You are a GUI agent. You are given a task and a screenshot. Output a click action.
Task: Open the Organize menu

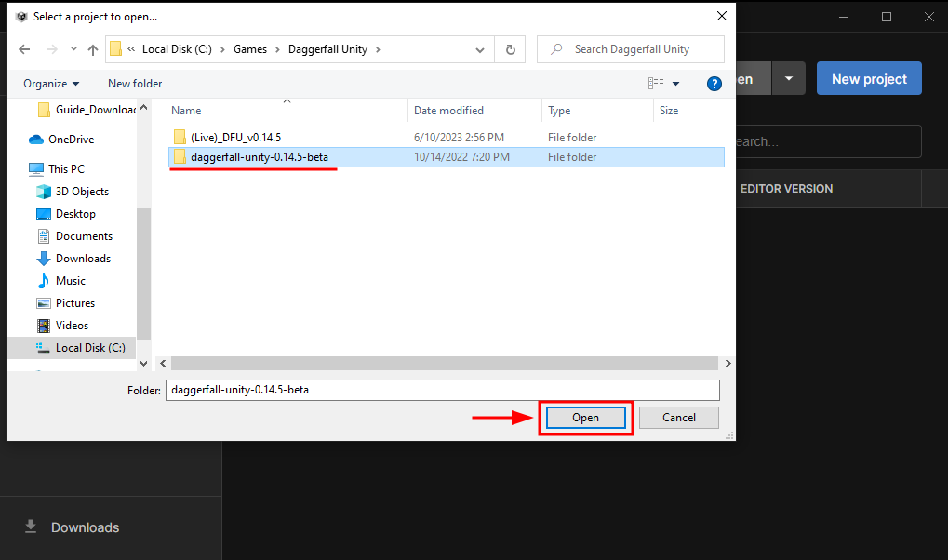[x=51, y=84]
